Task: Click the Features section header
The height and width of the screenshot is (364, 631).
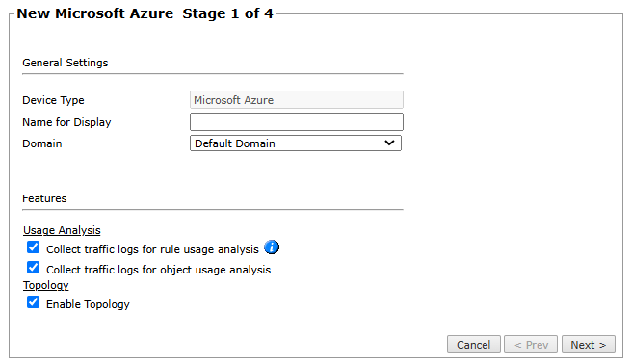Action: coord(44,198)
